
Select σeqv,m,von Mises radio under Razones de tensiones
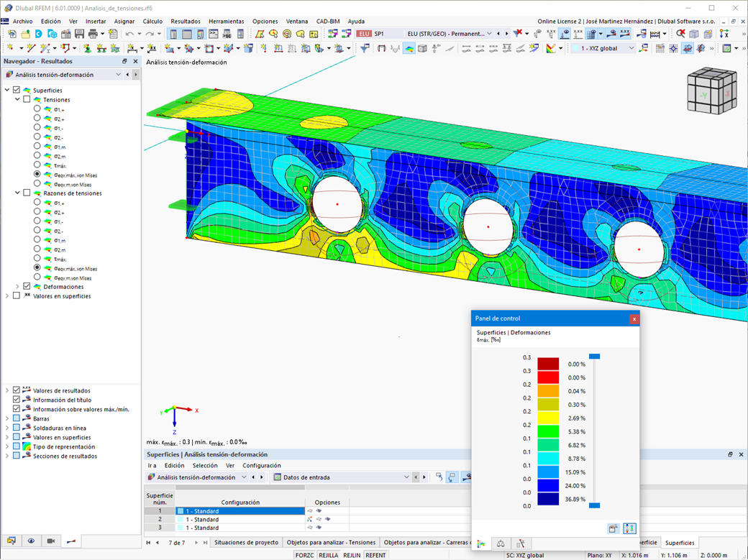point(37,277)
